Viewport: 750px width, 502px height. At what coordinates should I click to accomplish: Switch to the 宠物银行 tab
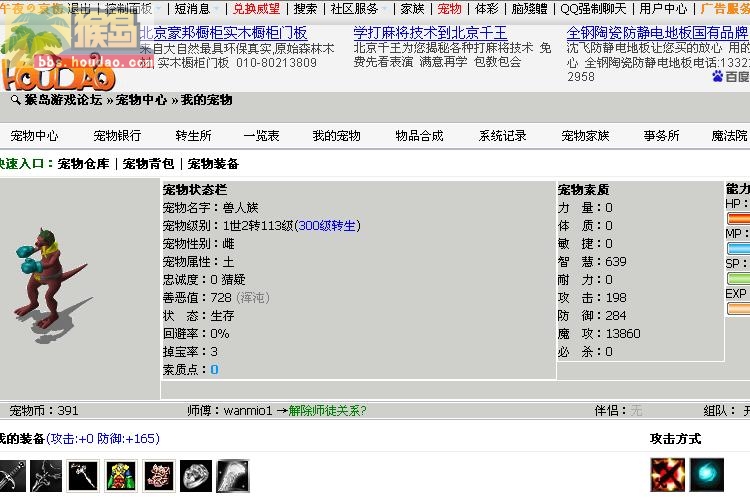click(117, 136)
